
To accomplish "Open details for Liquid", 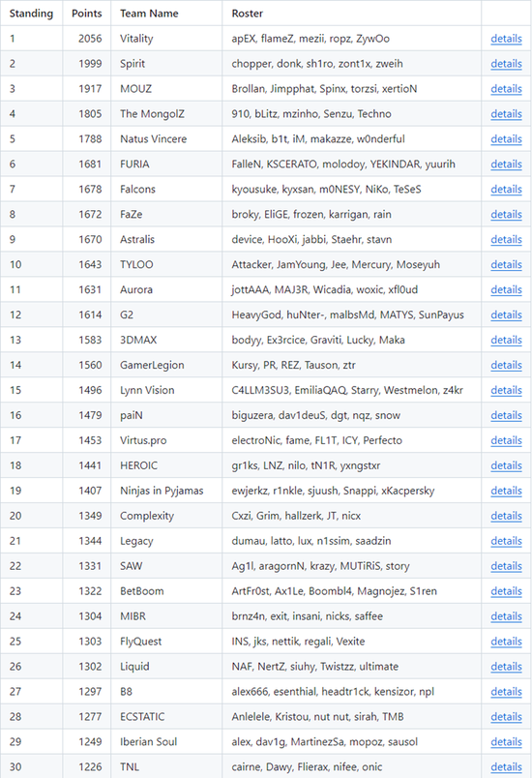I will tap(506, 667).
